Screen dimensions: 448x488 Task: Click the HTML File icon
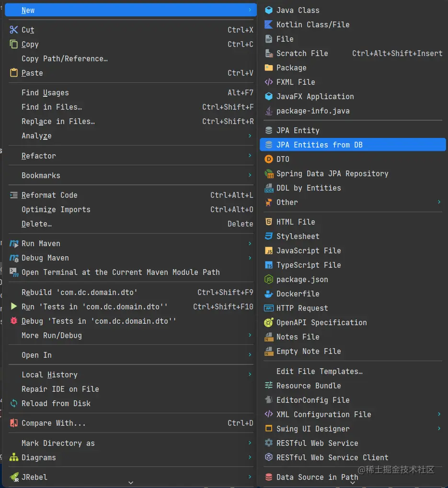point(268,222)
